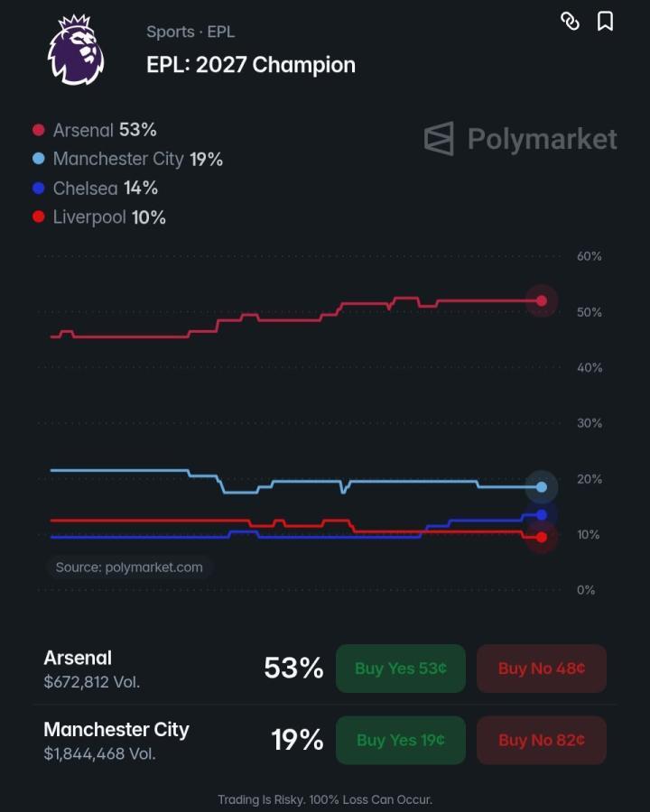This screenshot has height=812, width=650.
Task: Buy No 82¢ on Manchester City
Action: (x=542, y=740)
